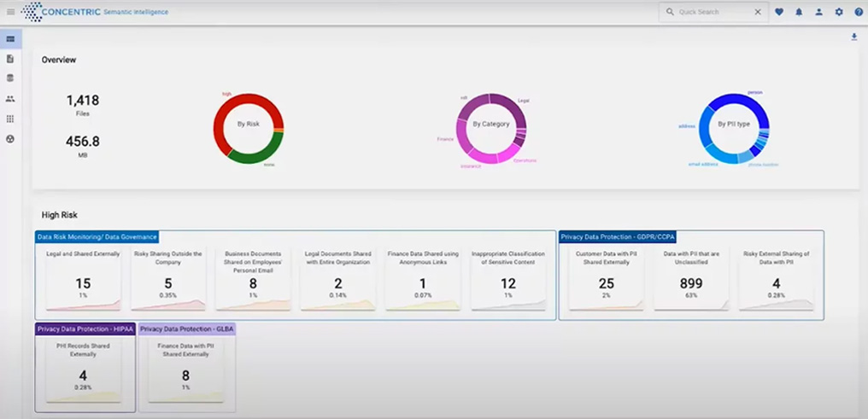Click the Finance label on category chart
Screen dimensions: 868x419
(445, 139)
